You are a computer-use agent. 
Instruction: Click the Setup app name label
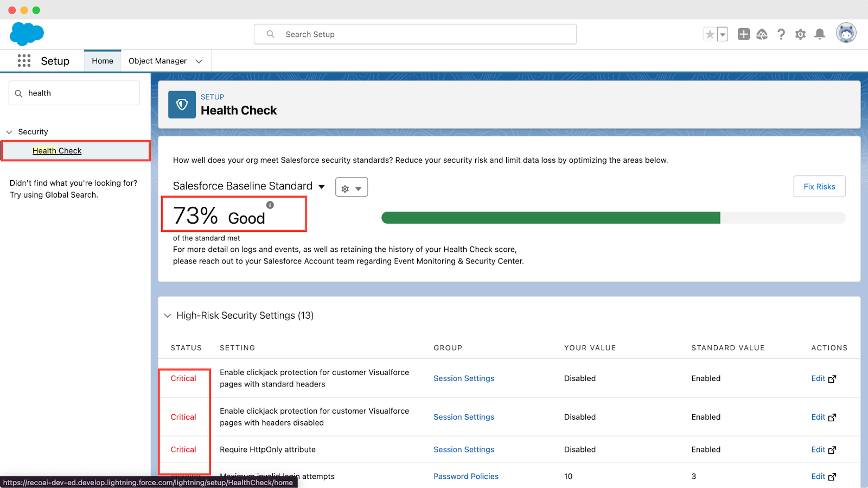pyautogui.click(x=55, y=61)
